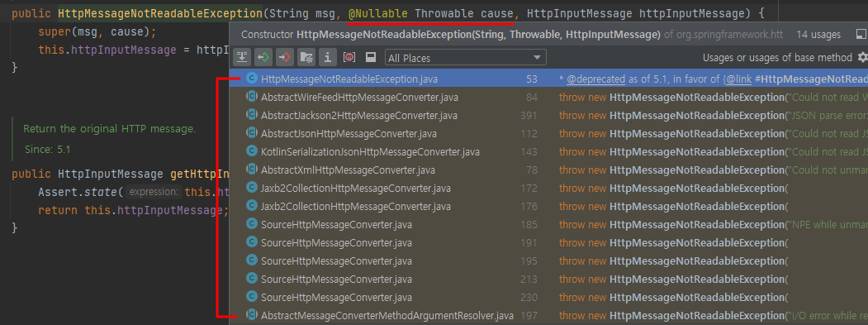Click SourceHttpMessageConverter.java line 230 filename
Viewport: 868px width, 325px height.
(336, 298)
